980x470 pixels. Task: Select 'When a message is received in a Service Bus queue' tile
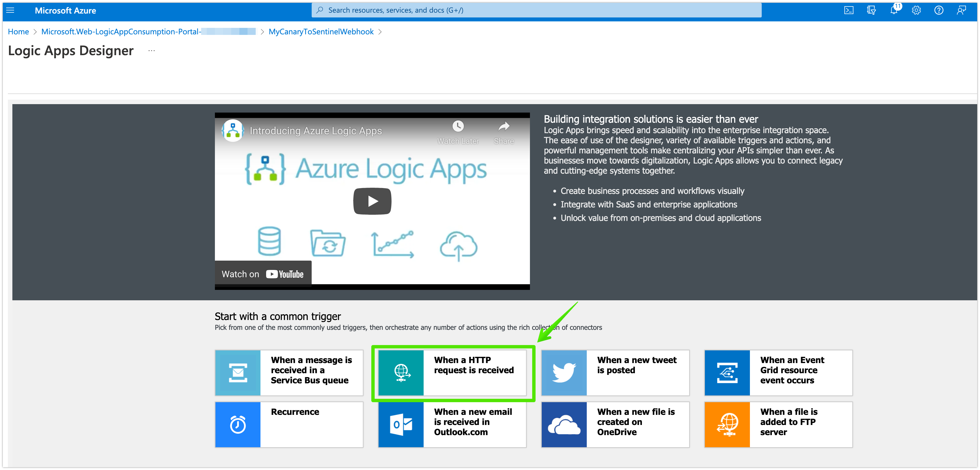[289, 373]
